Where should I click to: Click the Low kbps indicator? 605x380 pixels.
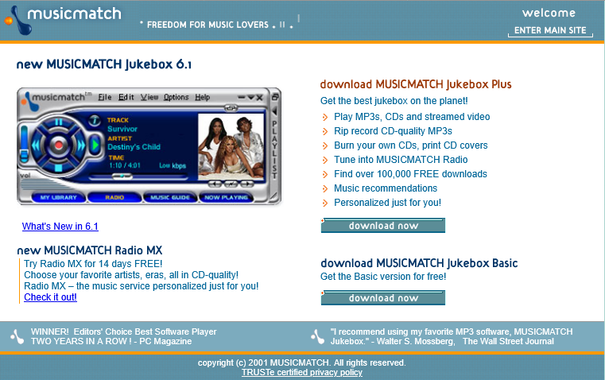(172, 166)
